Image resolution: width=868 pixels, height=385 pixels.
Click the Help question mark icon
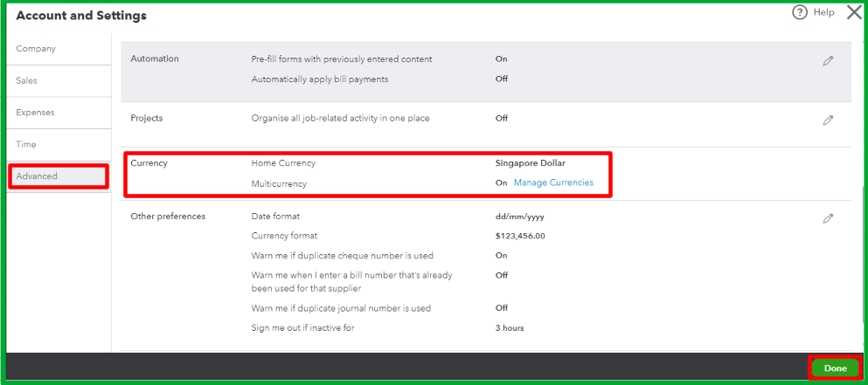coord(799,13)
